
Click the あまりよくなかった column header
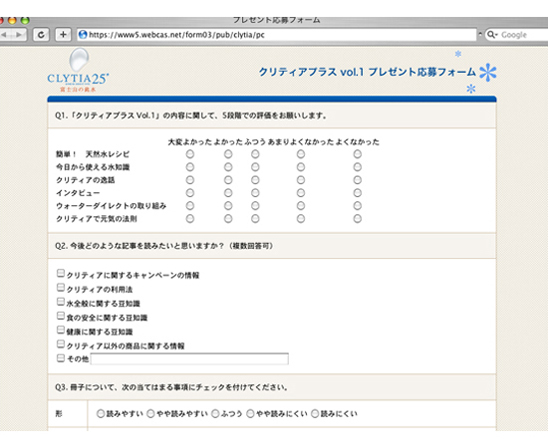[x=301, y=142]
